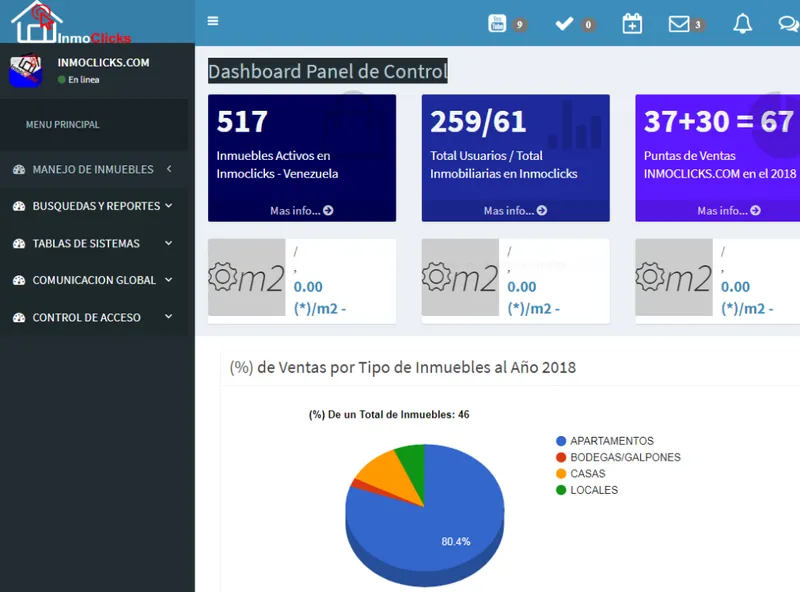Image resolution: width=800 pixels, height=592 pixels.
Task: Click blue APARTAMENTOS legend swatch
Action: (561, 441)
